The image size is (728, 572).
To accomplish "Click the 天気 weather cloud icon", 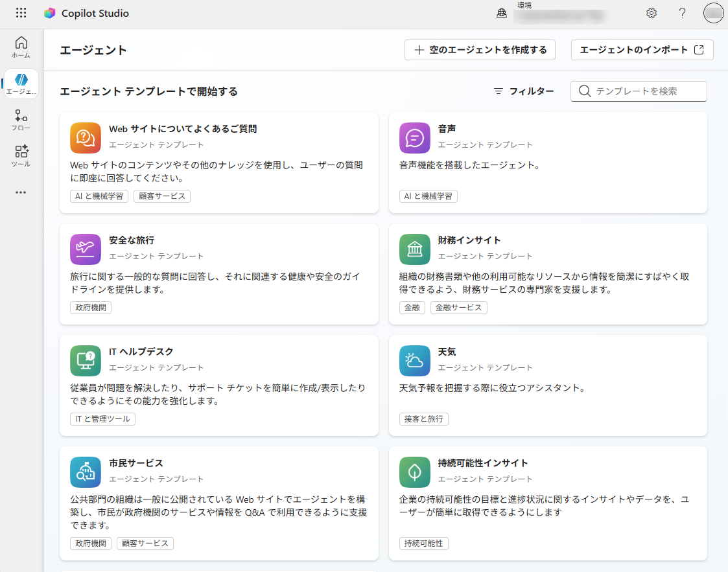I will (x=415, y=360).
